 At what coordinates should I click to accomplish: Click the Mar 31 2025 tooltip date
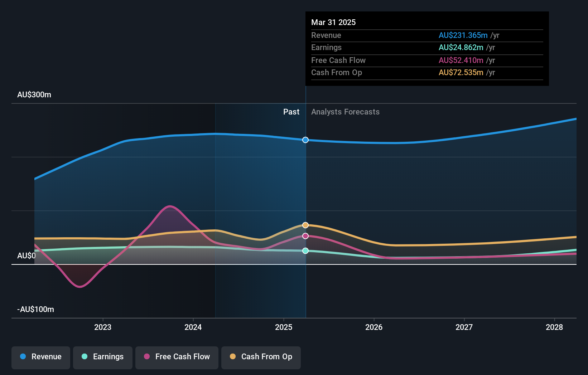point(333,22)
